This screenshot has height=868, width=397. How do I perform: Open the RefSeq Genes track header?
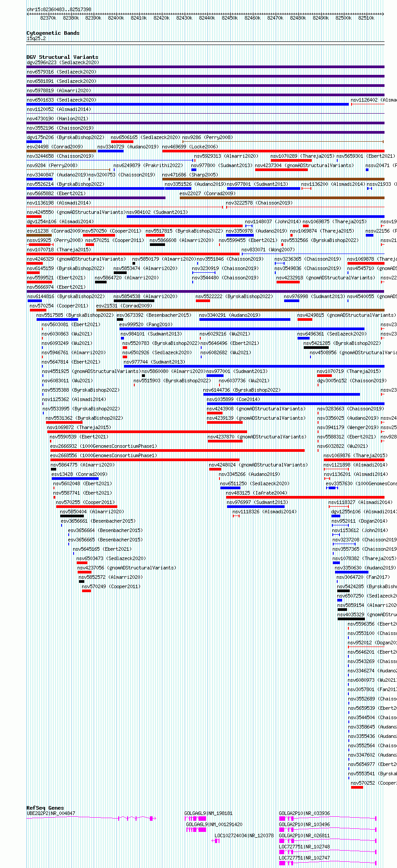point(45,808)
